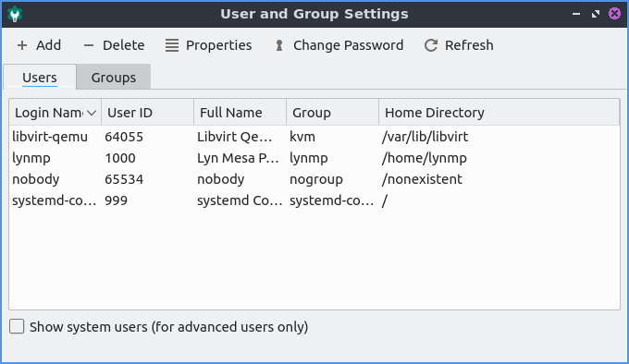Screen dimensions: 629x364
Task: Click the circular Refresh arrow icon
Action: [x=431, y=45]
